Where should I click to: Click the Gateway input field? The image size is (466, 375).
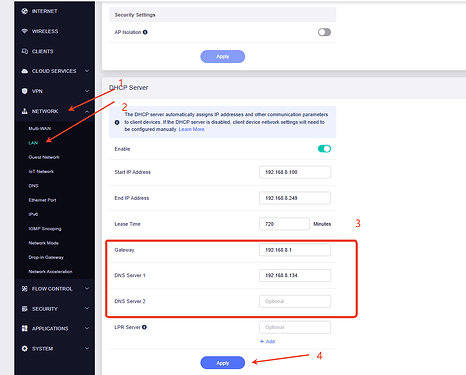pyautogui.click(x=295, y=250)
